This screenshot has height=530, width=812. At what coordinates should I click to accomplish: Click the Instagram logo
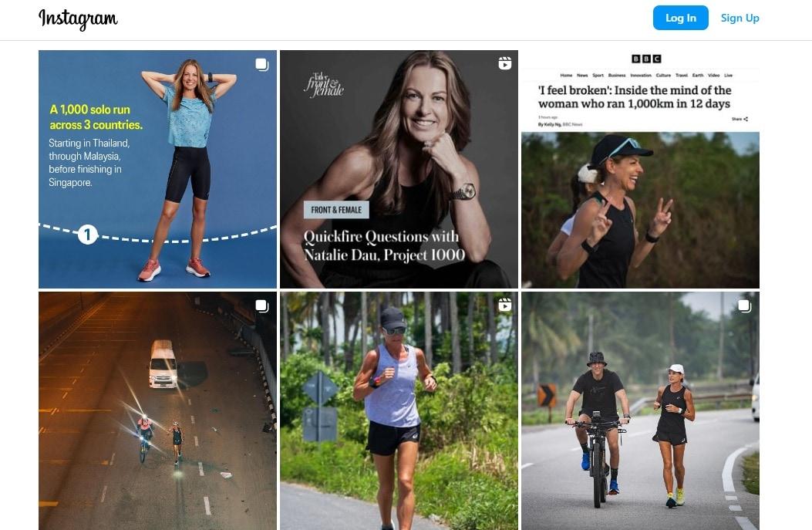[x=78, y=19]
